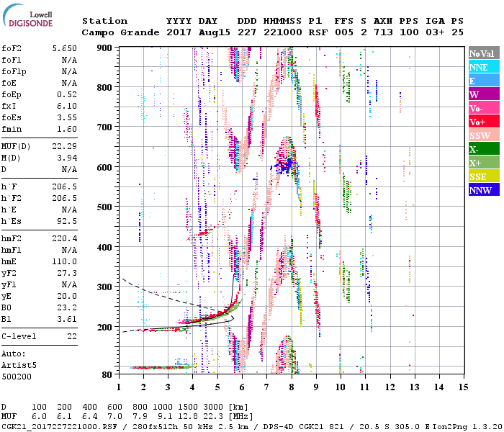The width and height of the screenshot is (504, 432).
Task: Click the 900 km height axis label
Action: coord(105,48)
